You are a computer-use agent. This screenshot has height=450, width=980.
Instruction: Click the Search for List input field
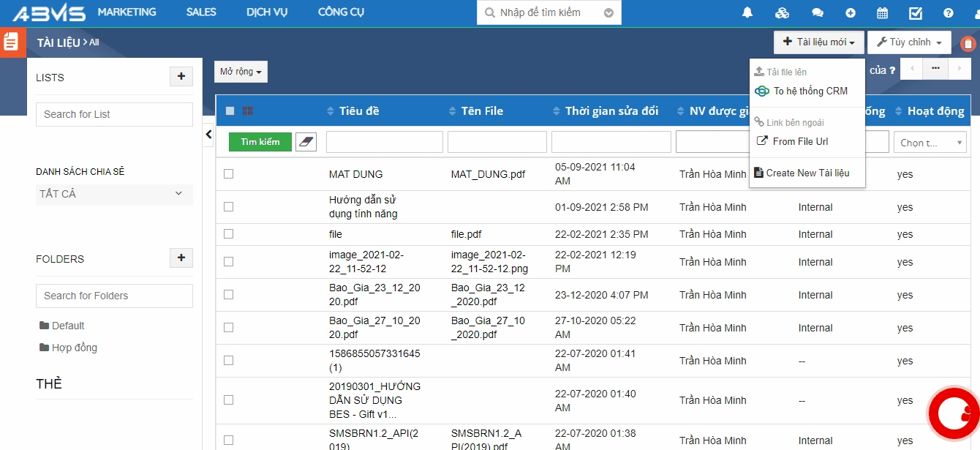click(114, 114)
